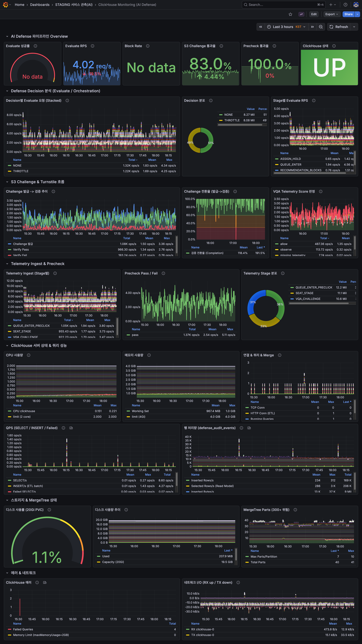Click the plus new item icon
Screen dimensions: 362x644
331,5
